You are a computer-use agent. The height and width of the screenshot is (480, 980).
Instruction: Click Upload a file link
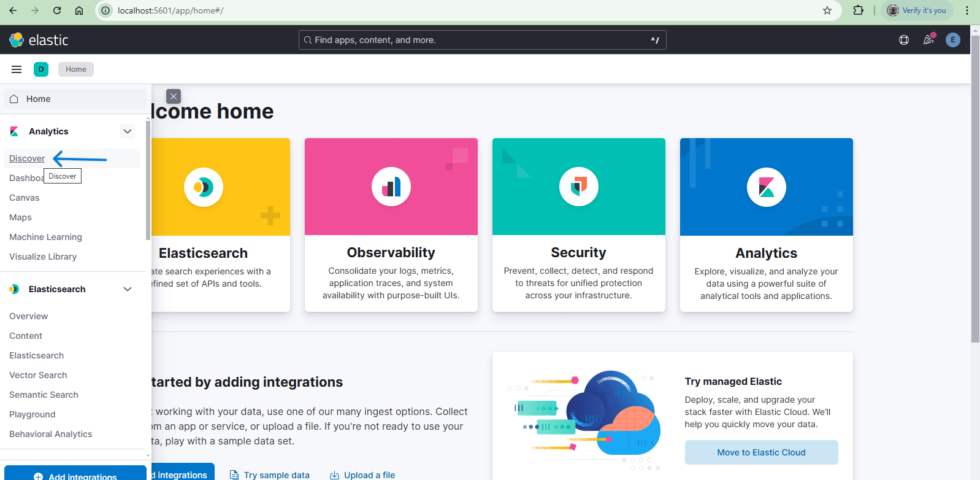pos(369,475)
